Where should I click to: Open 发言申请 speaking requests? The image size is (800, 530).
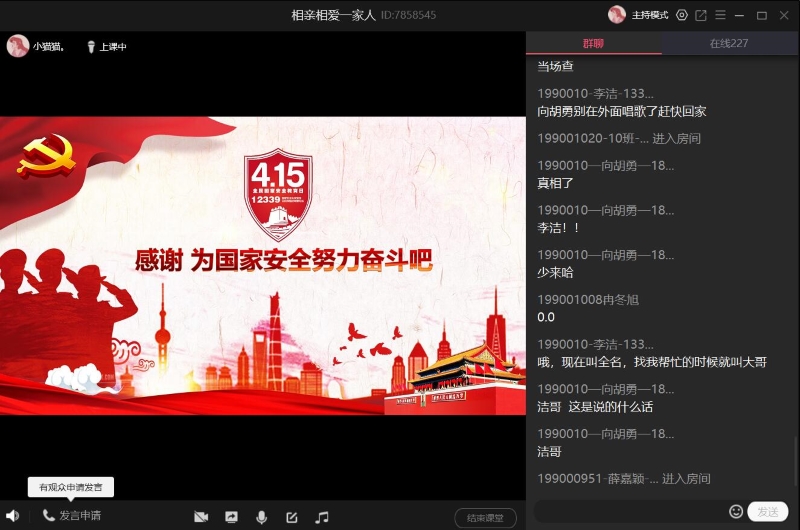72,516
